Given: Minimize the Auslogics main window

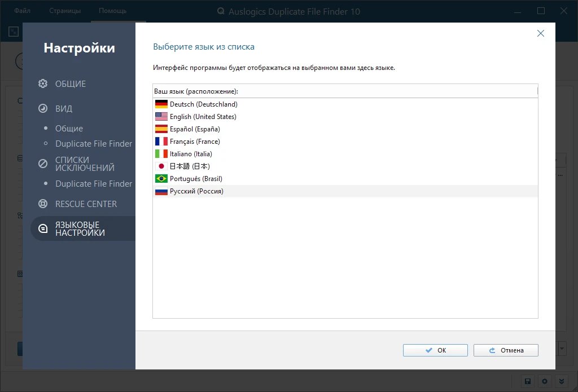Looking at the screenshot, I should point(518,11).
